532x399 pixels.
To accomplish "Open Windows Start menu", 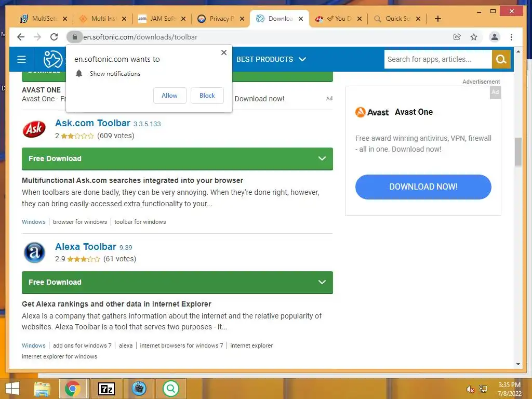I will (12, 389).
